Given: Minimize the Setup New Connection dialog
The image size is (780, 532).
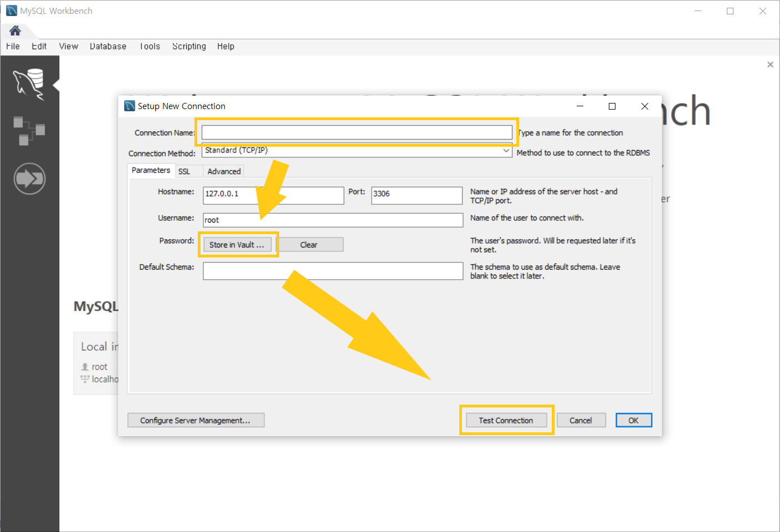Looking at the screenshot, I should pos(580,106).
